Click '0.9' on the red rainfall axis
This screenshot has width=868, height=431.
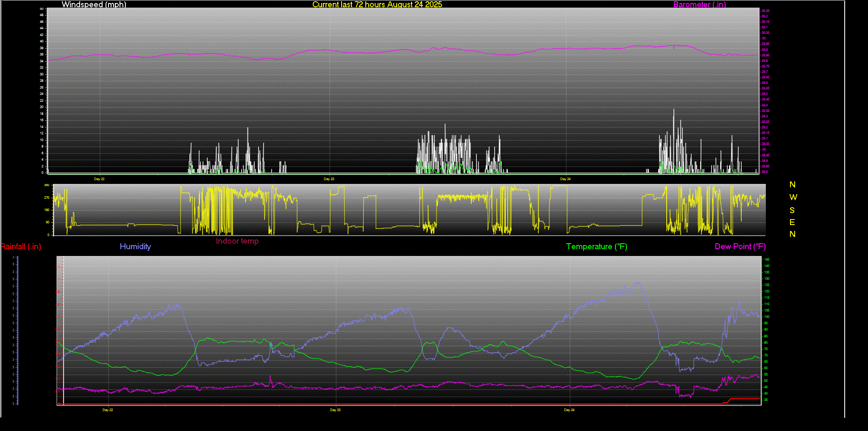click(58, 292)
